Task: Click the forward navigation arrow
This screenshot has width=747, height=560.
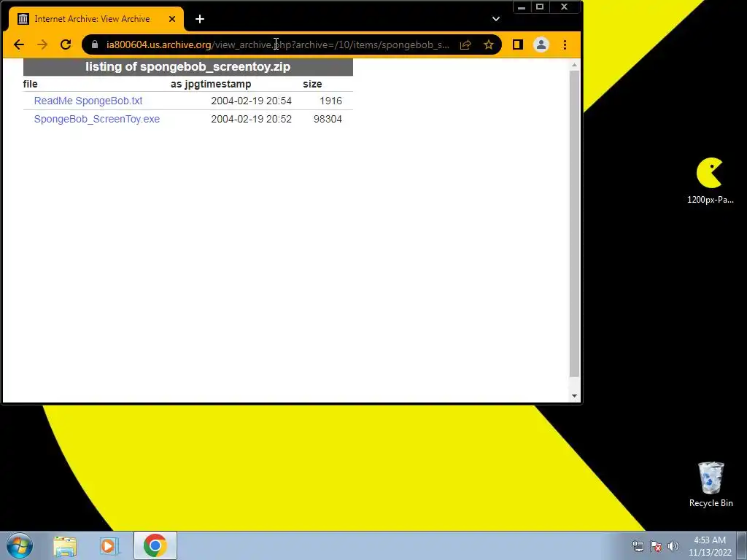Action: (x=42, y=44)
